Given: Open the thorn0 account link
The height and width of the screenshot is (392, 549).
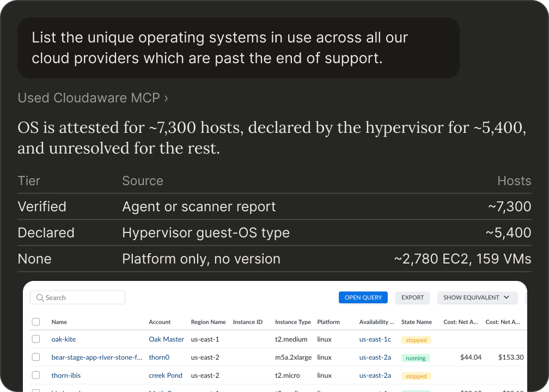Looking at the screenshot, I should [159, 357].
